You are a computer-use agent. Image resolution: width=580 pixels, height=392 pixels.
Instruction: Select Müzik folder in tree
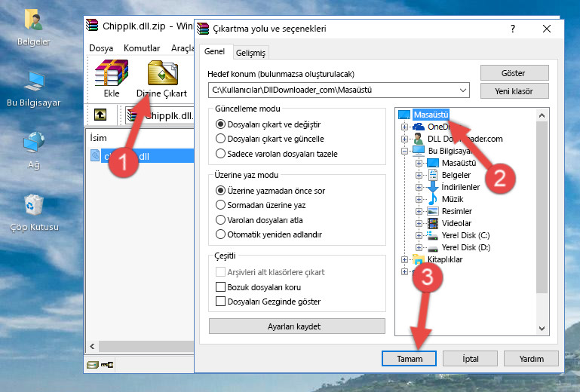(x=453, y=199)
